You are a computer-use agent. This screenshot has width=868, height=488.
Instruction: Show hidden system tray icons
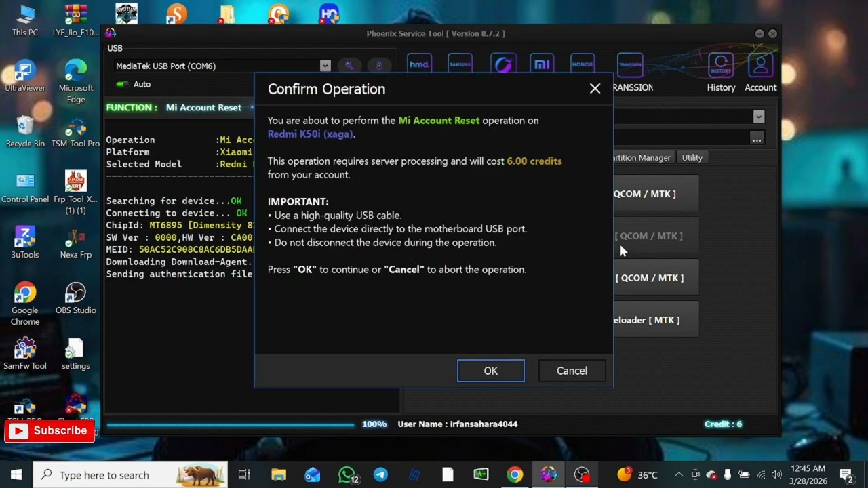tap(679, 474)
